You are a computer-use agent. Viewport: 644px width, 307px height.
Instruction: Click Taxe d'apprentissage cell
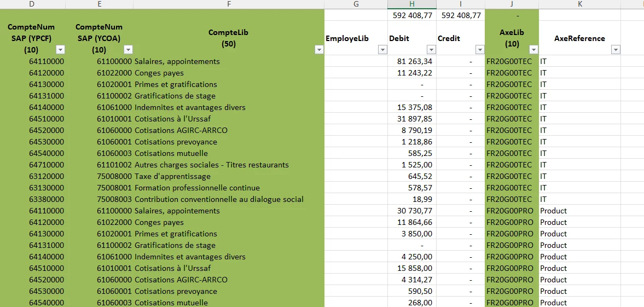[x=229, y=176]
